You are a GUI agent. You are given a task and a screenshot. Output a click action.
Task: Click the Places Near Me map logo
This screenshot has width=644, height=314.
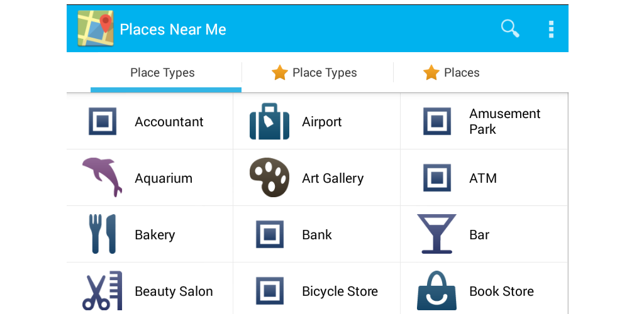point(96,29)
